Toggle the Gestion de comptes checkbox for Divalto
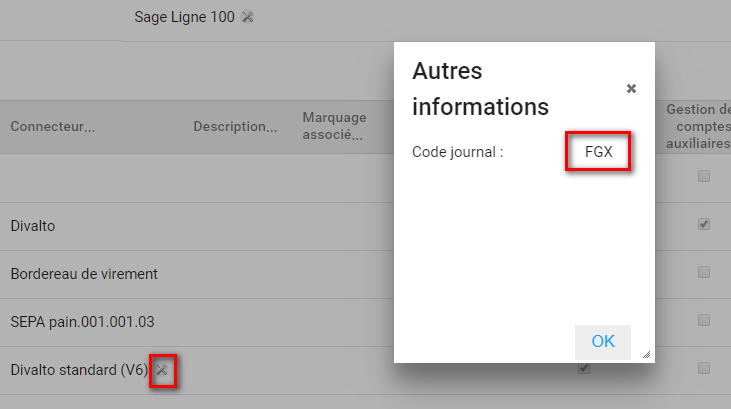 tap(704, 224)
